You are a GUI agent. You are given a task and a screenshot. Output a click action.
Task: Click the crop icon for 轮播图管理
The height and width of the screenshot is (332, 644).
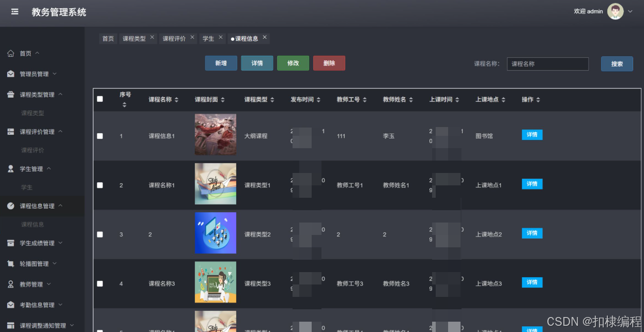[x=11, y=264]
